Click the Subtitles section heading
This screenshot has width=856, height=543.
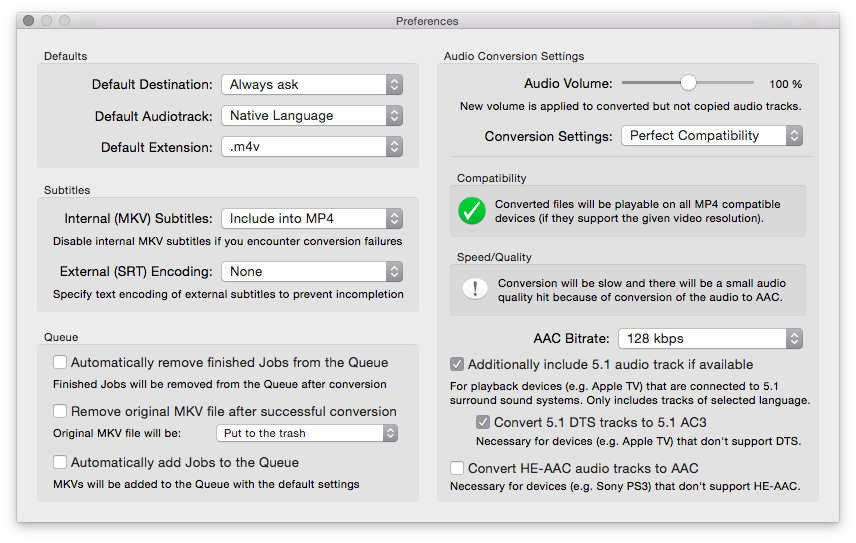tap(67, 190)
